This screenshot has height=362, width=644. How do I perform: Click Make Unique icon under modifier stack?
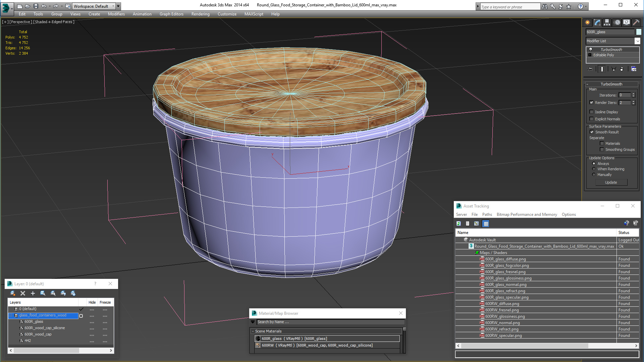tap(613, 69)
